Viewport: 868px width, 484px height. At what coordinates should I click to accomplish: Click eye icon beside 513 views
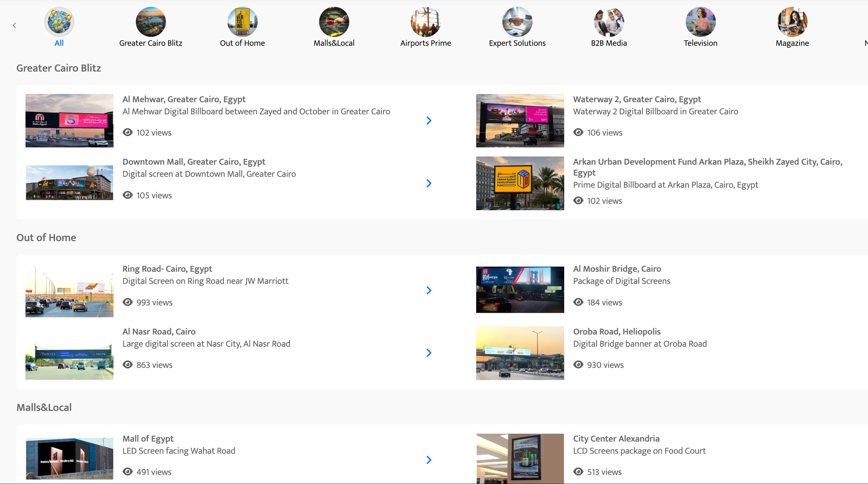[x=578, y=472]
